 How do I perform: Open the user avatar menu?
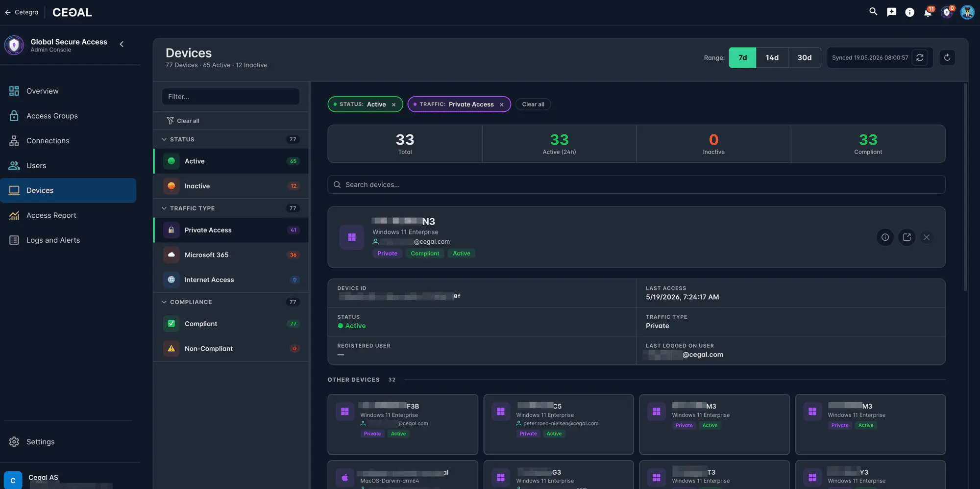click(x=967, y=12)
